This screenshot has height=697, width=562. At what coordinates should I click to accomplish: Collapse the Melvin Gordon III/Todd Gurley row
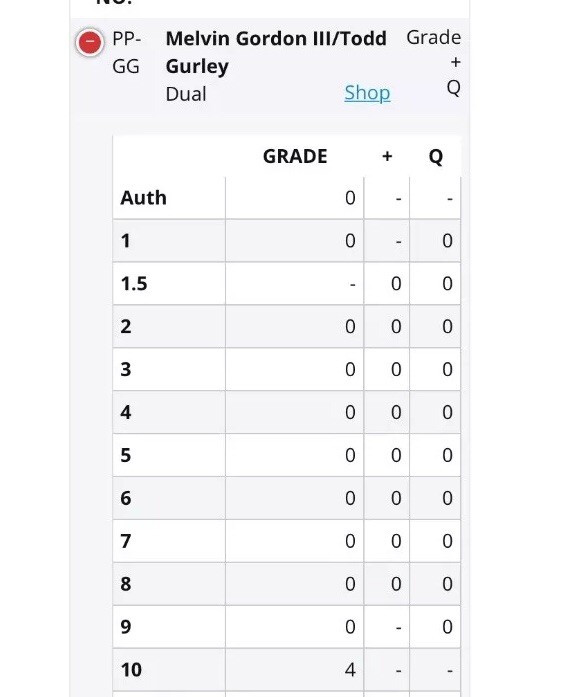[x=90, y=42]
